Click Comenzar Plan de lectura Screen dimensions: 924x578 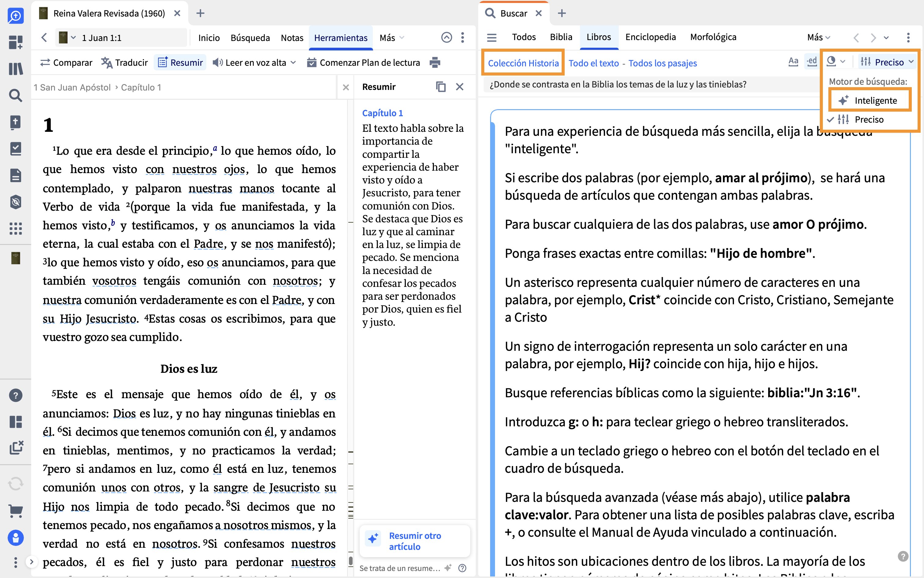(364, 62)
